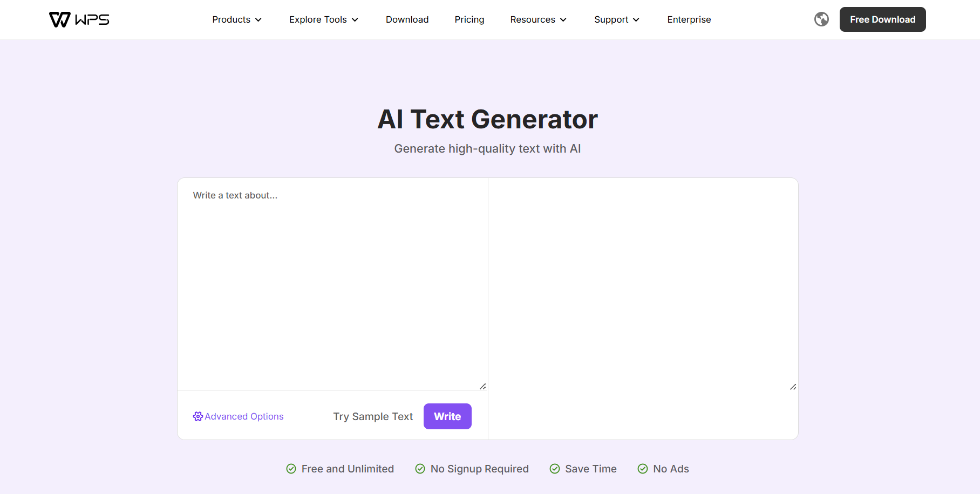Viewport: 980px width, 494px height.
Task: Click the resize grip of the output panel
Action: pos(793,386)
